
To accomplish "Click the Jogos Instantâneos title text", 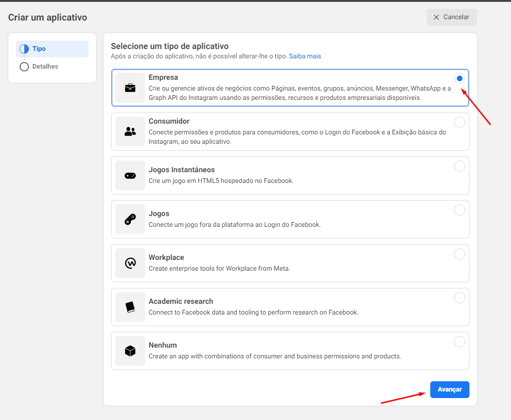I will [182, 170].
